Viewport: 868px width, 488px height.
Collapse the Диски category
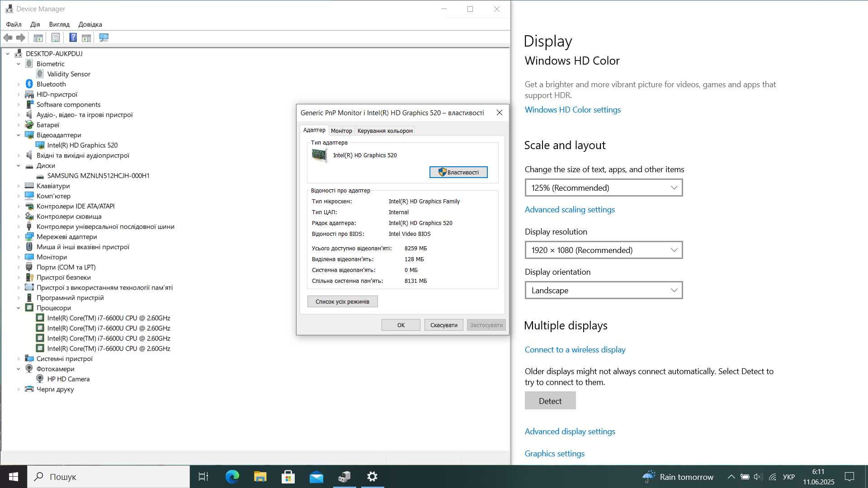pos(19,165)
